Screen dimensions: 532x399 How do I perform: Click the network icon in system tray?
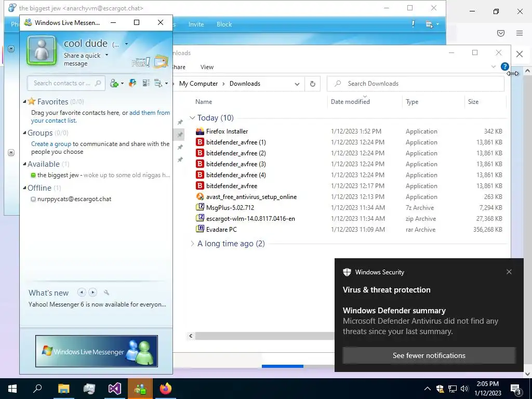click(453, 389)
